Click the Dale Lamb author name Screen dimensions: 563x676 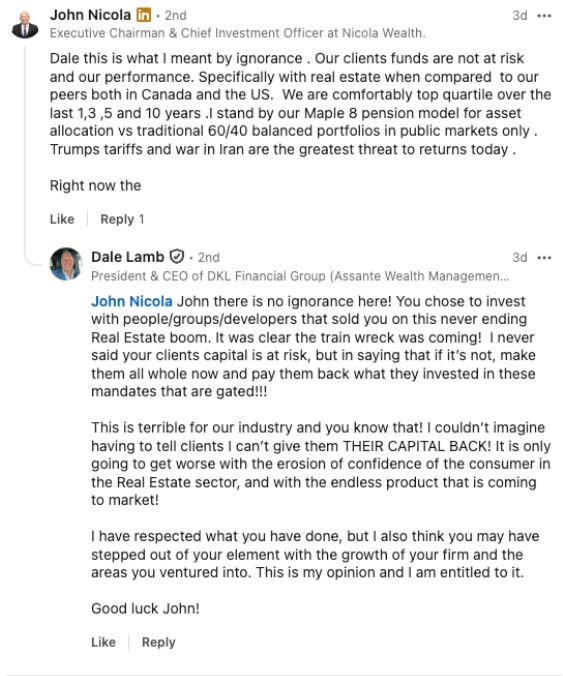(x=128, y=257)
